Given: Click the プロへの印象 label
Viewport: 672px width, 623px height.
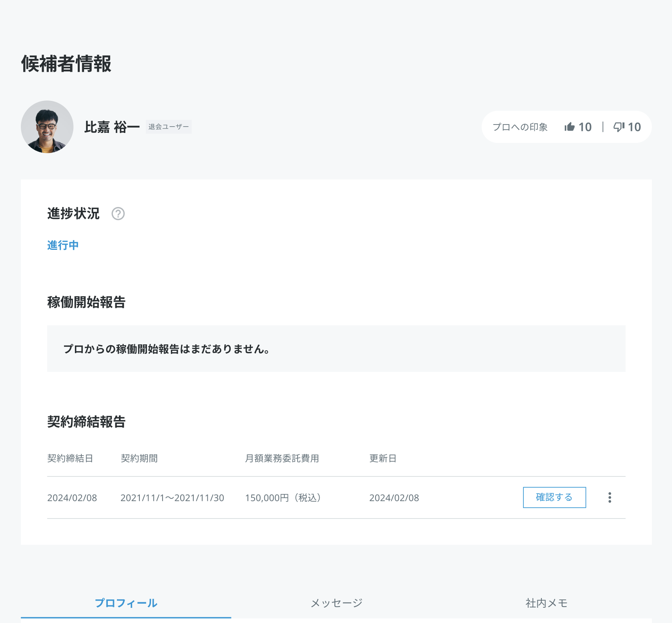Looking at the screenshot, I should pyautogui.click(x=520, y=127).
